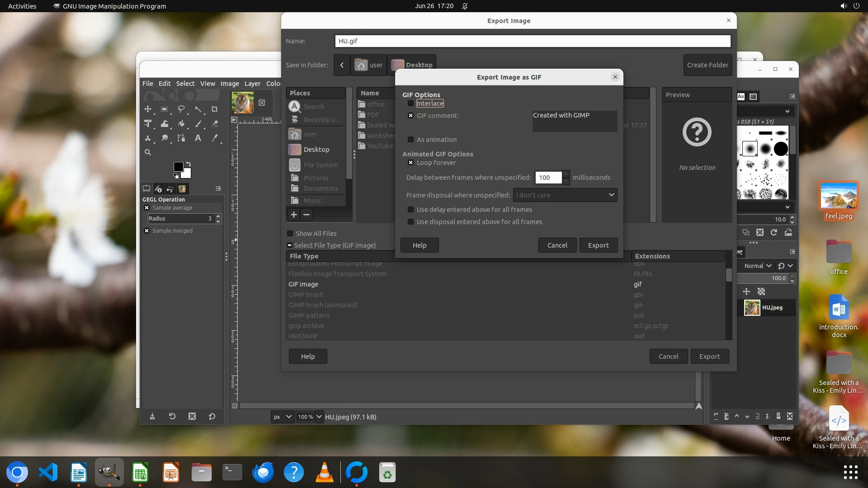Click the Create Folder button
This screenshot has height=488, width=868.
pos(708,65)
